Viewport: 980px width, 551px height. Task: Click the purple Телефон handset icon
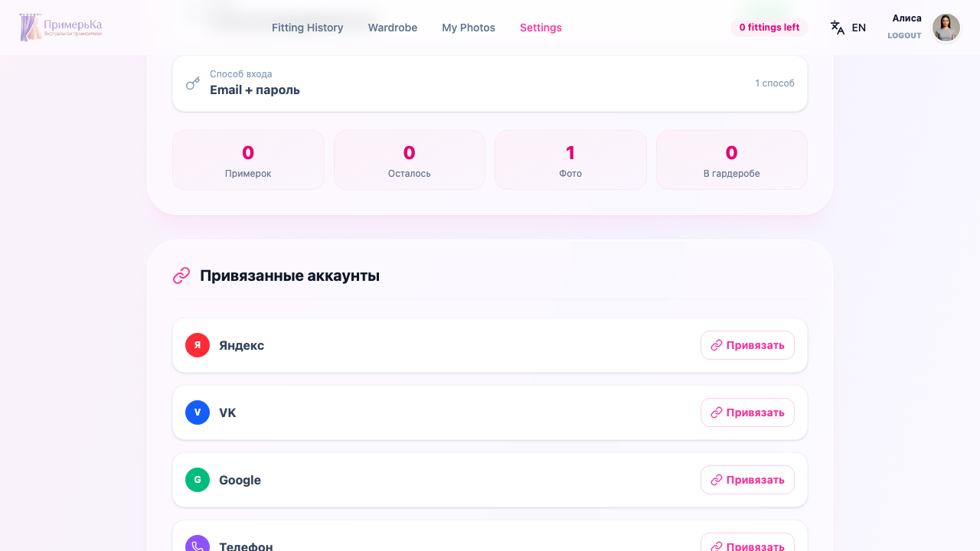[x=198, y=543]
